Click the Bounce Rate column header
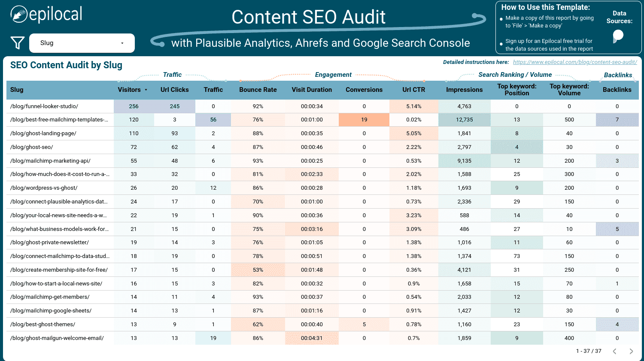This screenshot has height=361, width=644. click(258, 90)
